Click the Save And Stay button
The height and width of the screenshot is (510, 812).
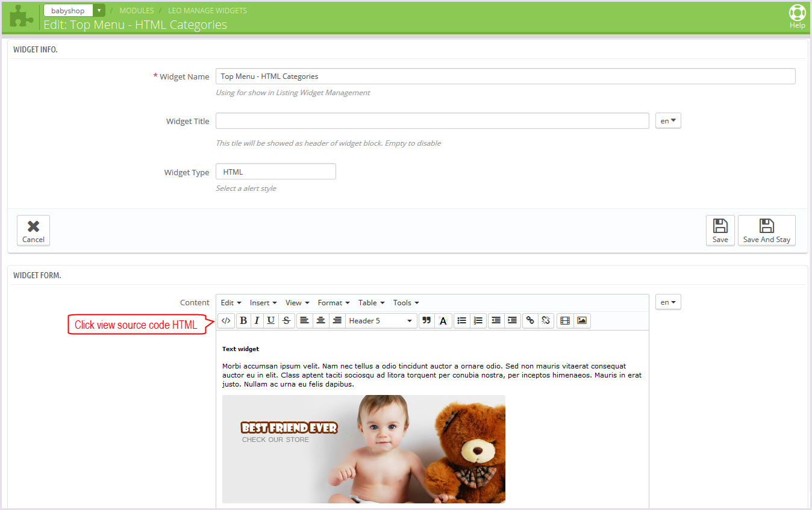point(767,231)
